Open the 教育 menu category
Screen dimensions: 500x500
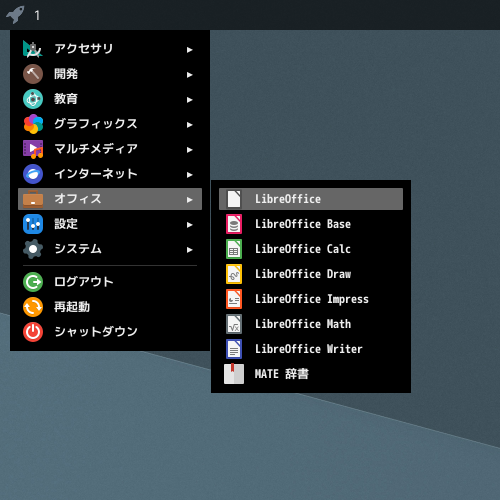(x=110, y=99)
